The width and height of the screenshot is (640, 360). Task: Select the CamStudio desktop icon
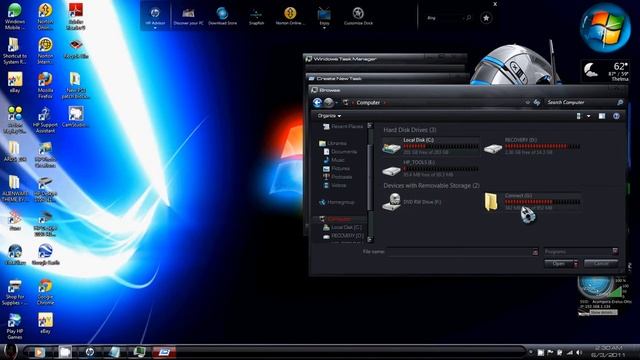76,117
